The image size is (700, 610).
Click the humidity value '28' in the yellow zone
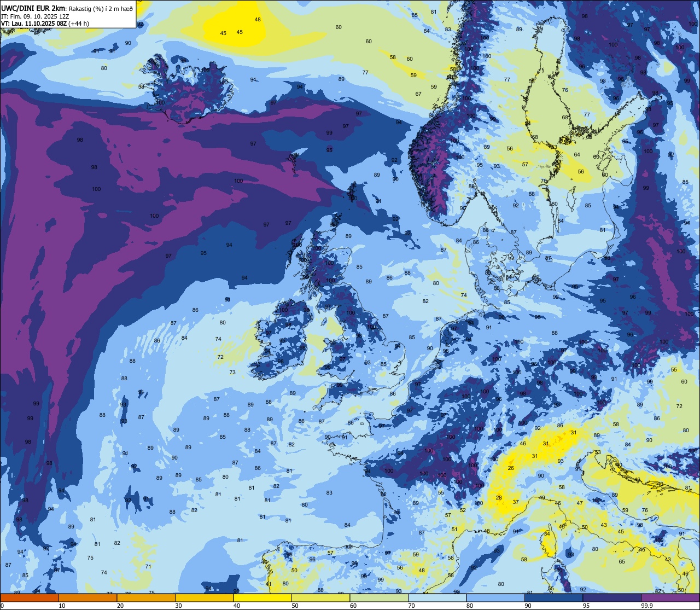[499, 497]
